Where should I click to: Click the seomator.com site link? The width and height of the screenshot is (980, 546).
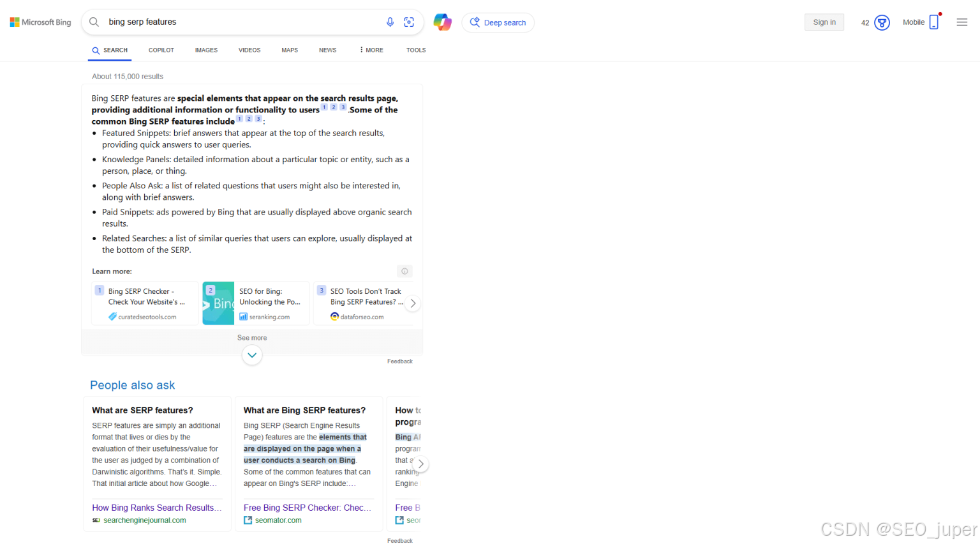click(278, 520)
